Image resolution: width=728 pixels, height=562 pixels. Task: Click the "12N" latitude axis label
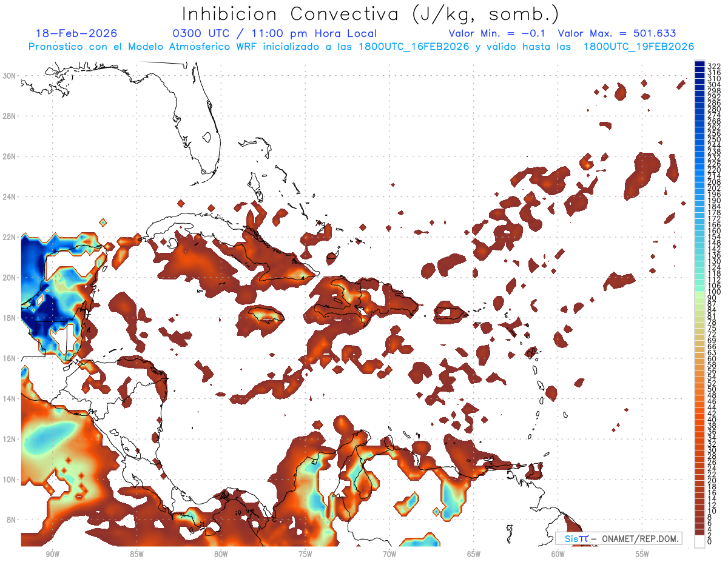point(10,439)
